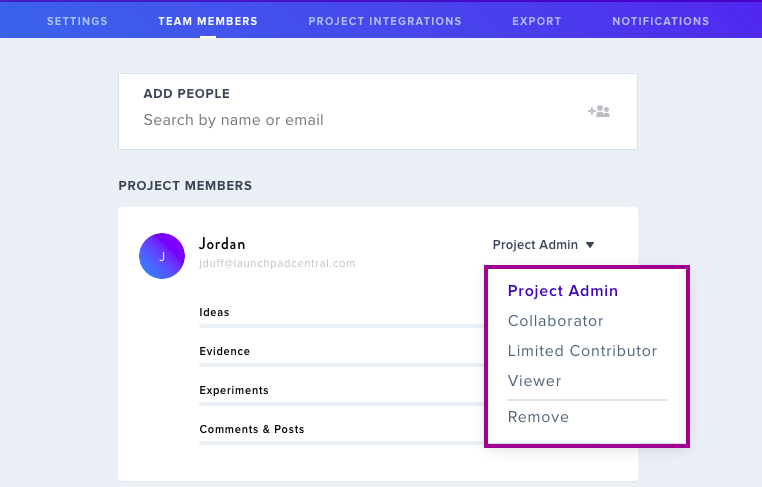Click Remove in the role menu
Screen dimensions: 762x487
click(538, 417)
